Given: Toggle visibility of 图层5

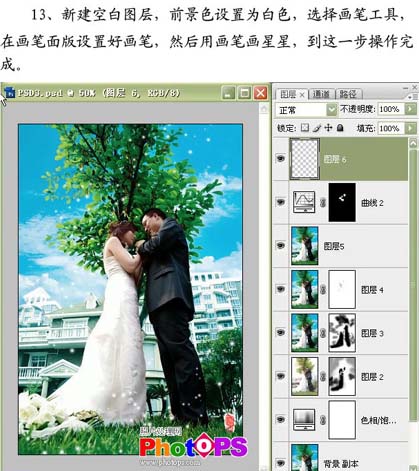Looking at the screenshot, I should point(281,246).
